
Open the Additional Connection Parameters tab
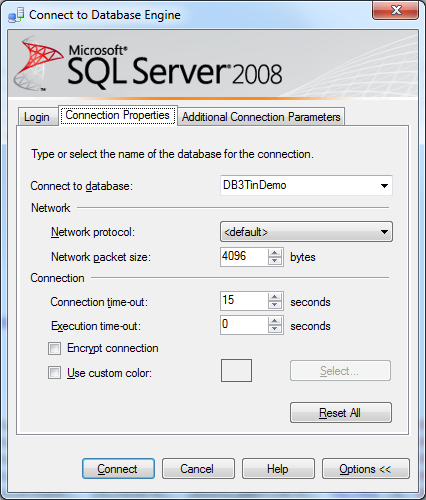(x=261, y=117)
